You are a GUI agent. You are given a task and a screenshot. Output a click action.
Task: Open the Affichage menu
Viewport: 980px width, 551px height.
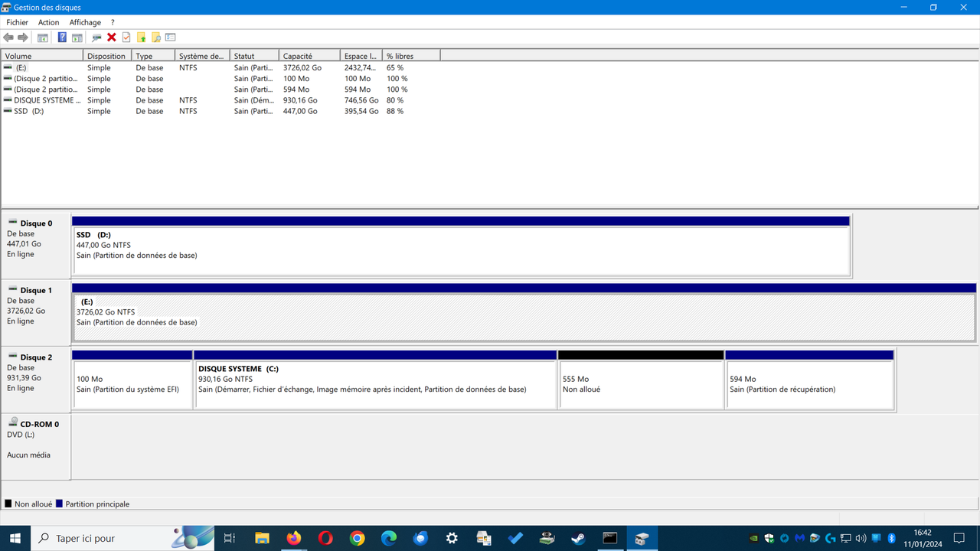tap(85, 22)
